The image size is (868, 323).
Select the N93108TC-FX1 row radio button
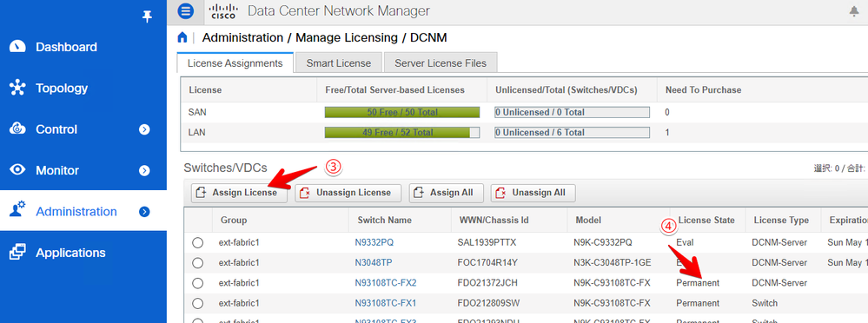pos(197,303)
